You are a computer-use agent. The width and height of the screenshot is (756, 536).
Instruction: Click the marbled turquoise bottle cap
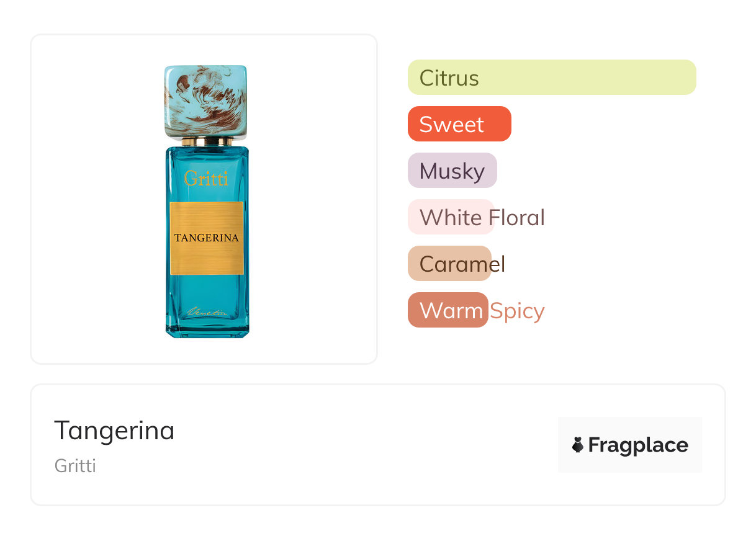point(205,100)
